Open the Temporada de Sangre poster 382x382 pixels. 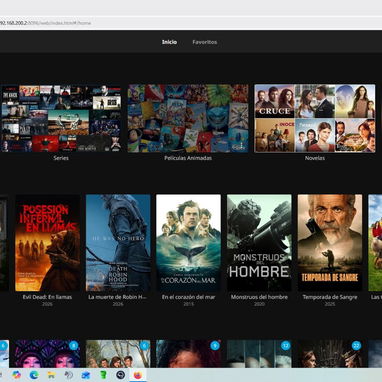pos(330,243)
